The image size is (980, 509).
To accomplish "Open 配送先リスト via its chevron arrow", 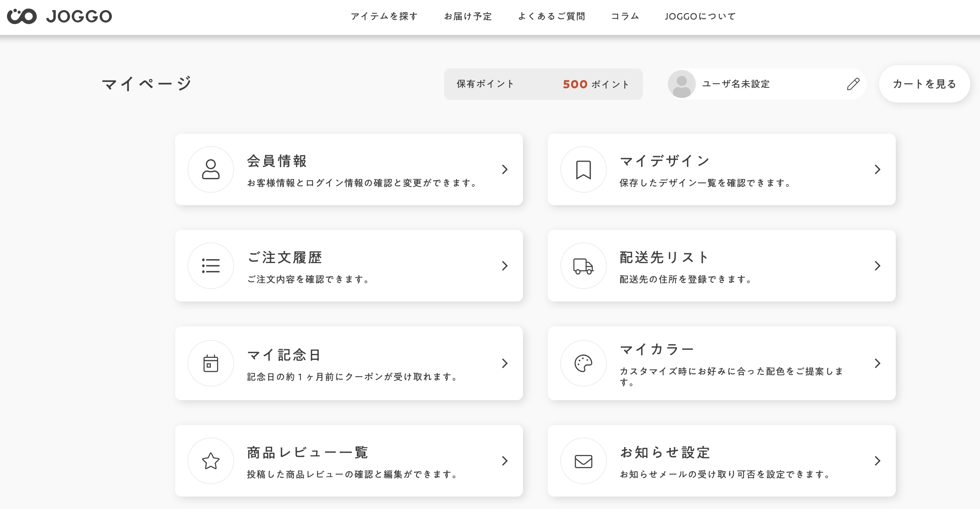I will [x=877, y=266].
